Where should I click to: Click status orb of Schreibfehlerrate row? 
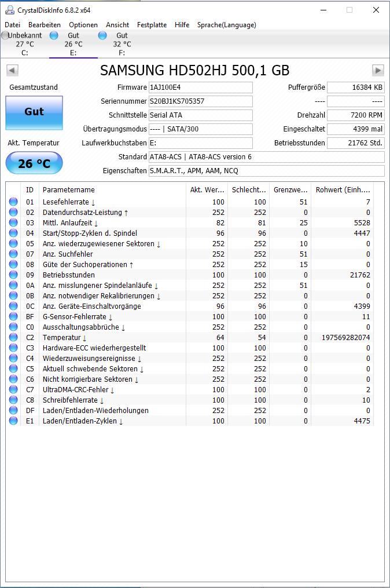[x=13, y=400]
